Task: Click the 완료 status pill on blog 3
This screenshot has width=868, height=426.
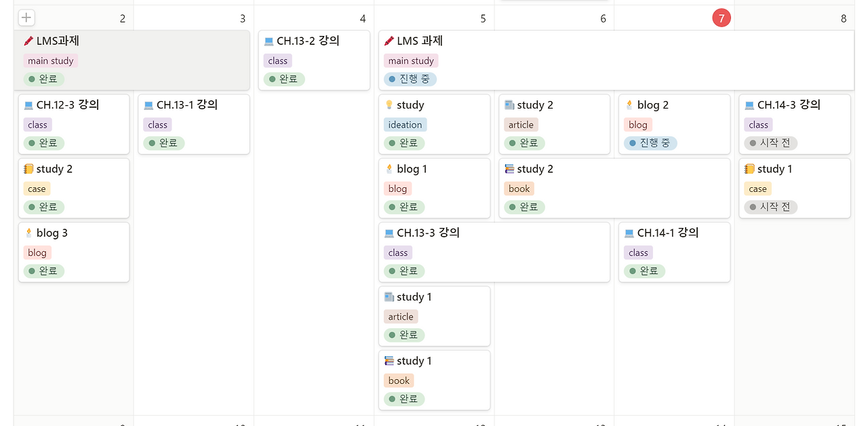Action: click(43, 271)
